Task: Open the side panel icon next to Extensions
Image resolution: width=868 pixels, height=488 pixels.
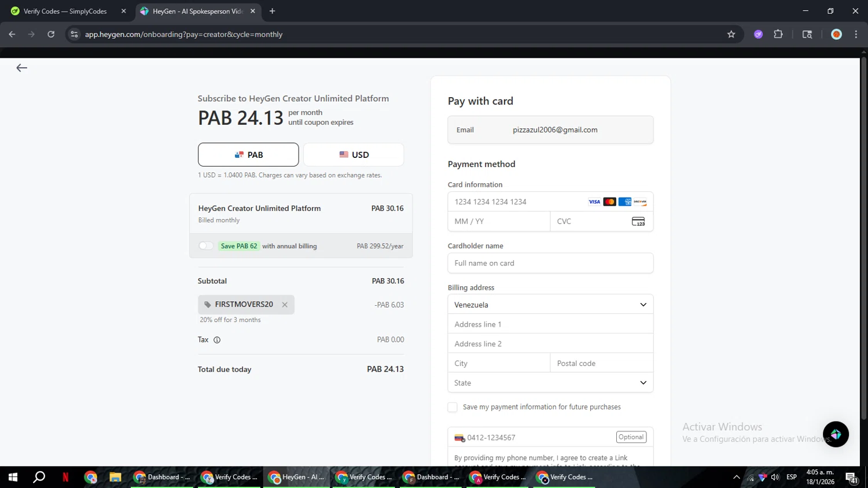Action: coord(807,34)
